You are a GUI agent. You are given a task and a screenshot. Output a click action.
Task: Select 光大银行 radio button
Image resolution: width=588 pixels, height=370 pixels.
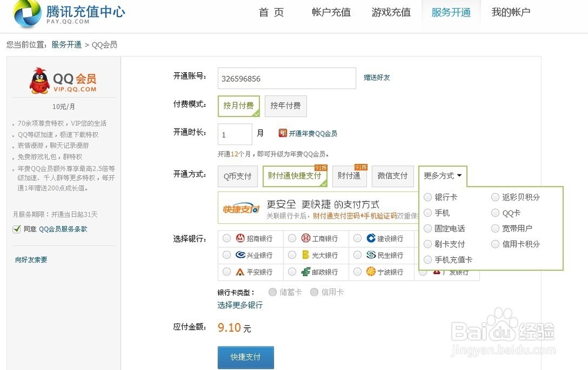292,255
